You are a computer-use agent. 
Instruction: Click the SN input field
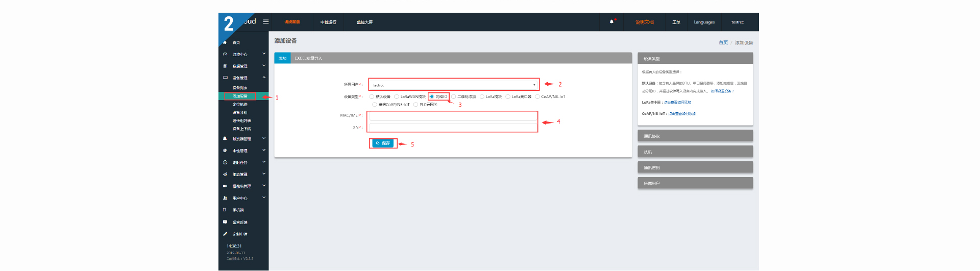coord(453,128)
